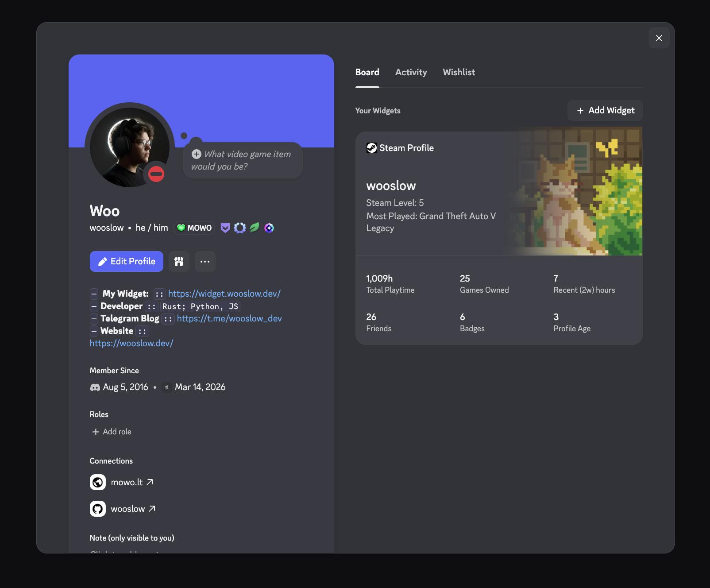Viewport: 710px width, 588px height.
Task: Click the 'What video game item' status bubble
Action: [x=243, y=160]
